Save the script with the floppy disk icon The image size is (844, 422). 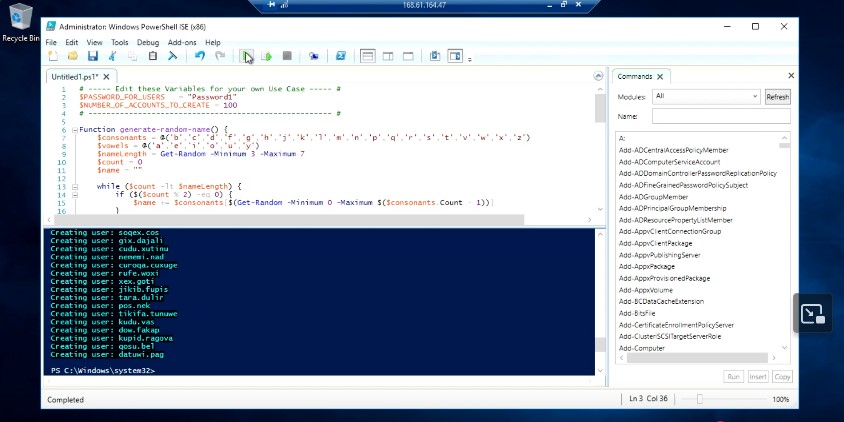click(x=93, y=56)
